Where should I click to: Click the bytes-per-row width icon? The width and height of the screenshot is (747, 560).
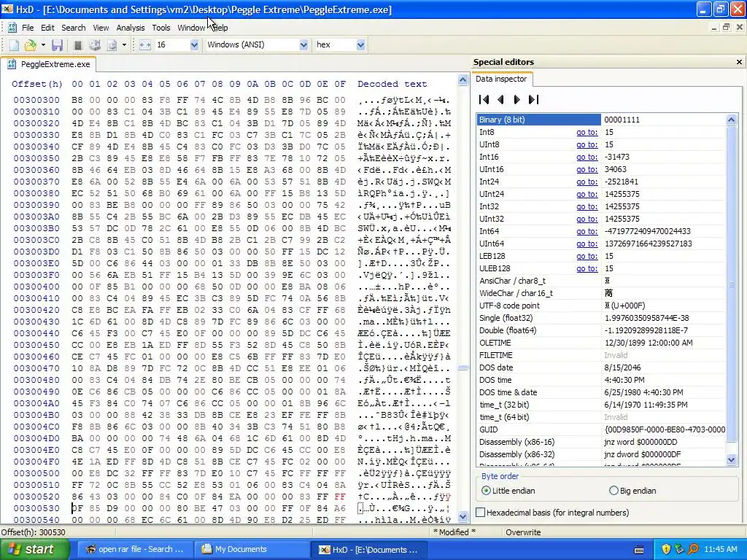[x=145, y=44]
